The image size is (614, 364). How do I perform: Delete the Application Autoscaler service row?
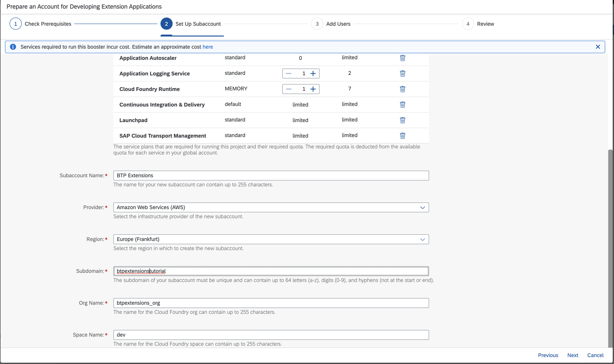tap(402, 58)
